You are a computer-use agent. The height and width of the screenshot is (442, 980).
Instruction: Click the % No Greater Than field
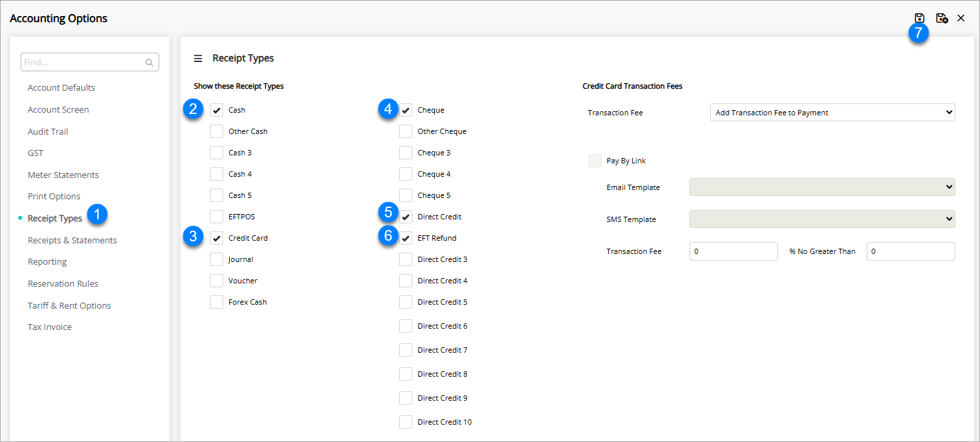click(910, 251)
